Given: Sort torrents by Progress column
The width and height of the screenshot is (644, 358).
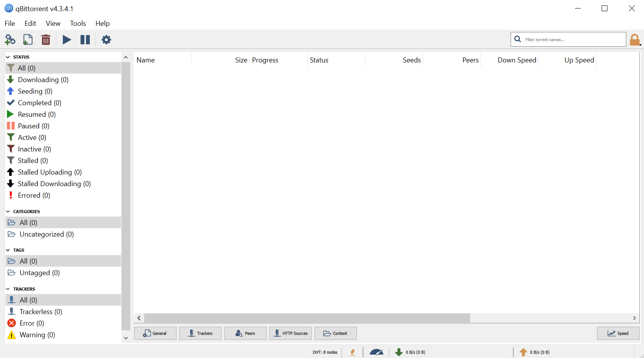Looking at the screenshot, I should pos(278,60).
